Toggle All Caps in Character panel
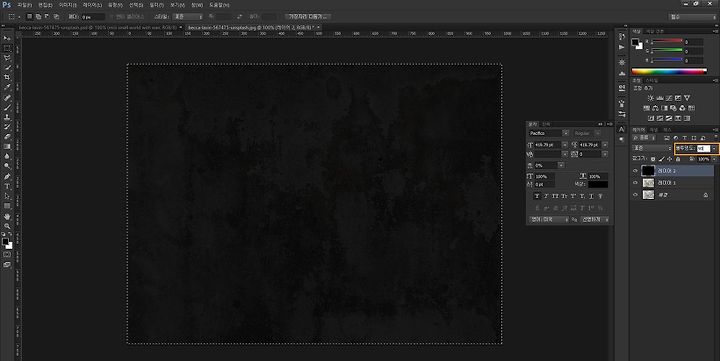720x361 pixels. [x=555, y=196]
